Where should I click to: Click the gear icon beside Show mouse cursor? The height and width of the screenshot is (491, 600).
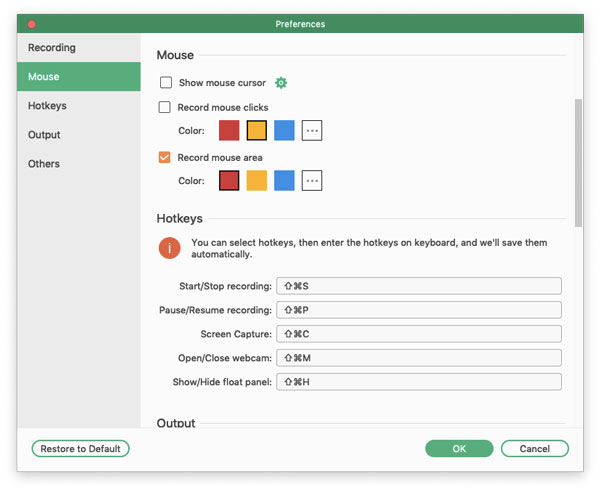click(x=281, y=83)
